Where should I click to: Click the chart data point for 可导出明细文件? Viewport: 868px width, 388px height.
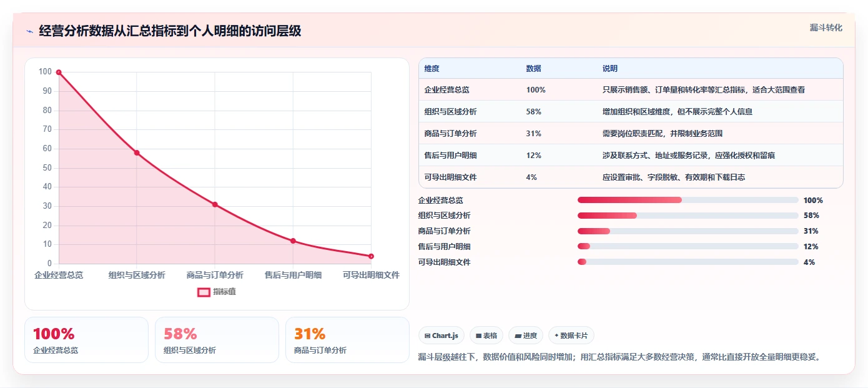click(371, 256)
